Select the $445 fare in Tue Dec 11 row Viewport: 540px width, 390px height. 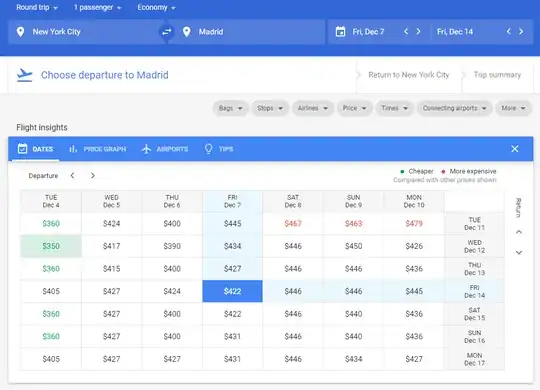point(232,224)
